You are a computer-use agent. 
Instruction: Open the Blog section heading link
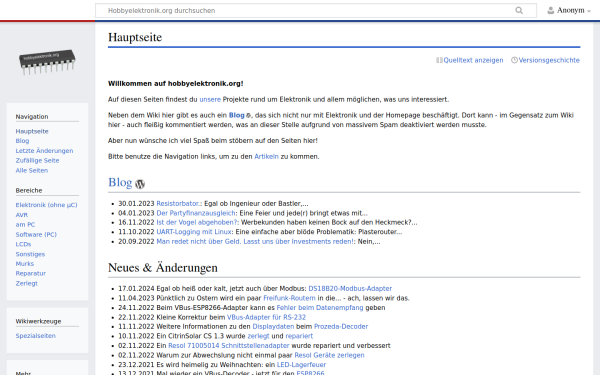pyautogui.click(x=120, y=183)
